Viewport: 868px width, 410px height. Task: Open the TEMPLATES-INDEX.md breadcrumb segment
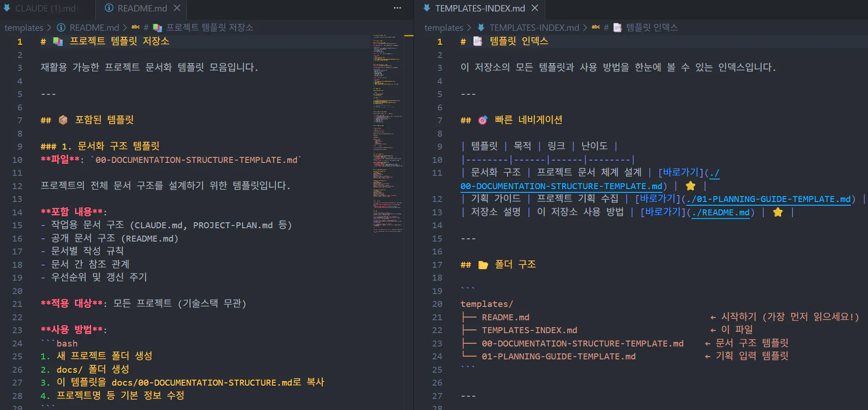[x=534, y=28]
